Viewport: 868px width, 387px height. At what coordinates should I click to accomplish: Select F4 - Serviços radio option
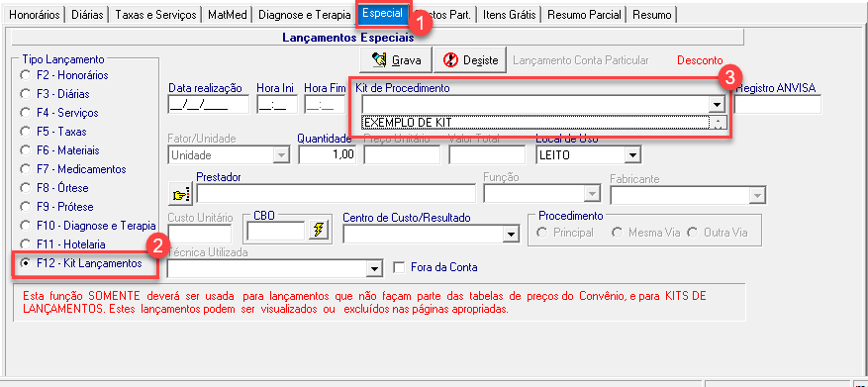tap(25, 113)
